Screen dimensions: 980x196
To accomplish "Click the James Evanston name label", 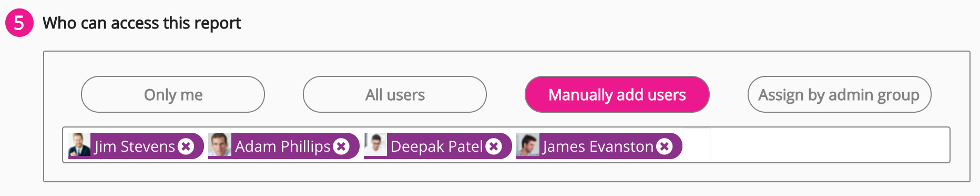I will [598, 146].
